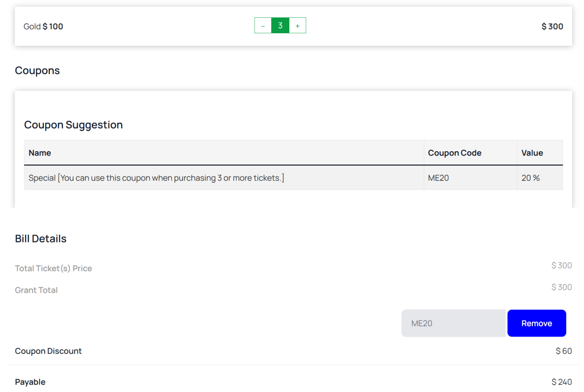Click the ME20 code in coupon table
The image size is (584, 392).
438,178
